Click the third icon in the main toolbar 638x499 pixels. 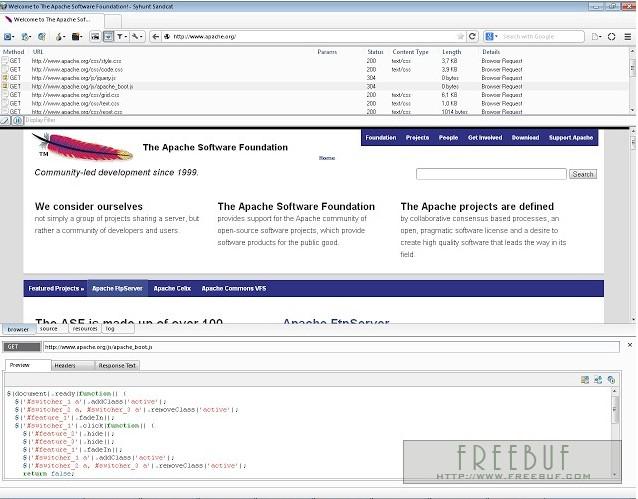[x=42, y=37]
